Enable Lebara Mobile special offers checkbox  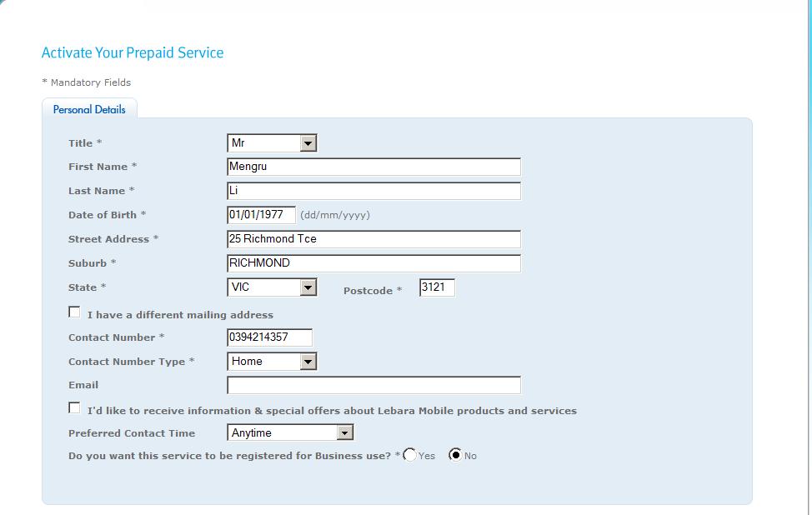(75, 408)
